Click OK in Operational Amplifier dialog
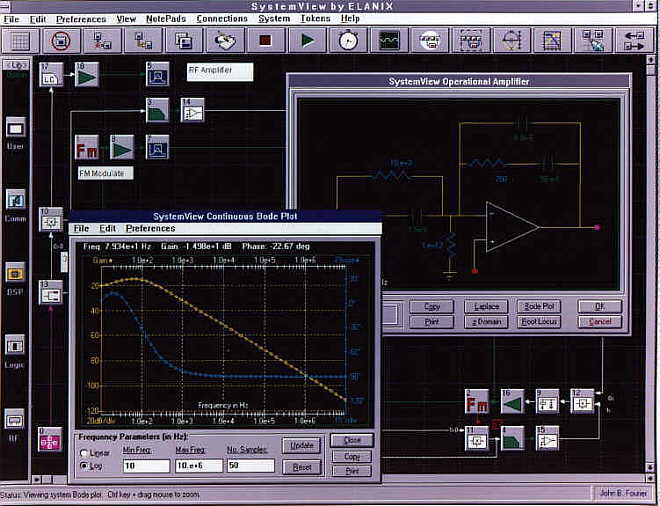This screenshot has width=660, height=506. point(600,306)
